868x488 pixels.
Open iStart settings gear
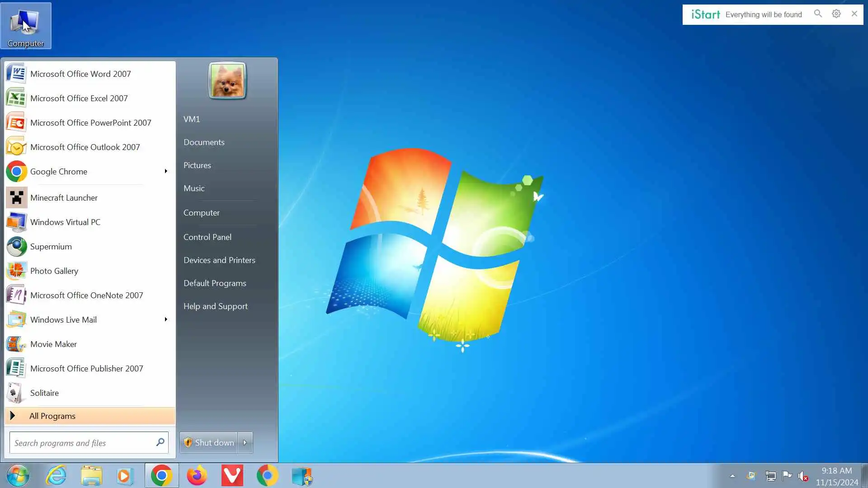(x=836, y=14)
